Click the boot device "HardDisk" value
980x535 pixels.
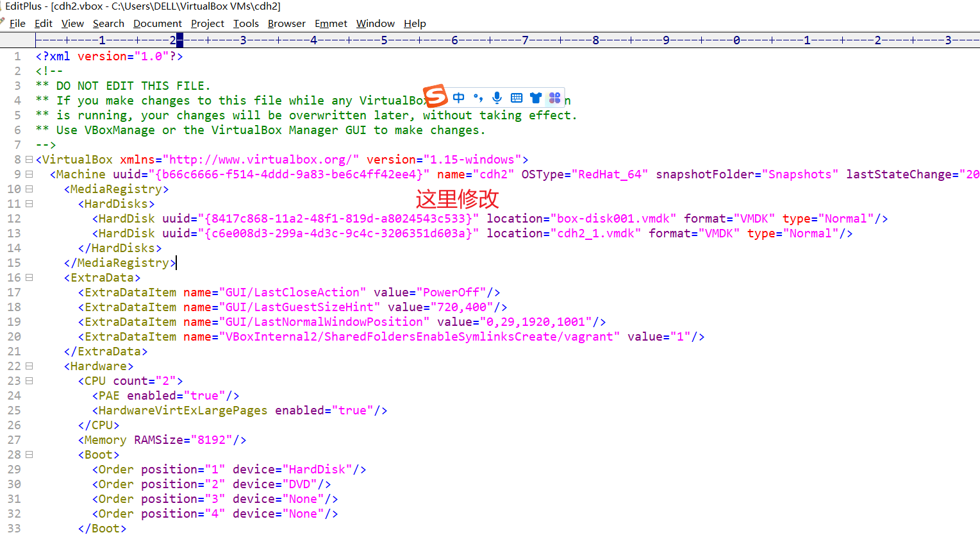pos(317,470)
